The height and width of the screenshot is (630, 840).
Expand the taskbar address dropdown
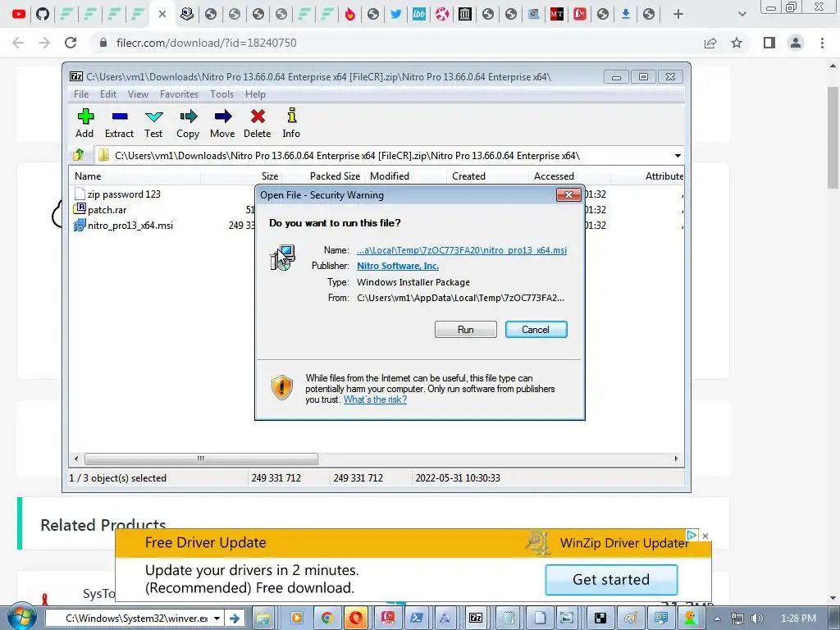point(217,619)
